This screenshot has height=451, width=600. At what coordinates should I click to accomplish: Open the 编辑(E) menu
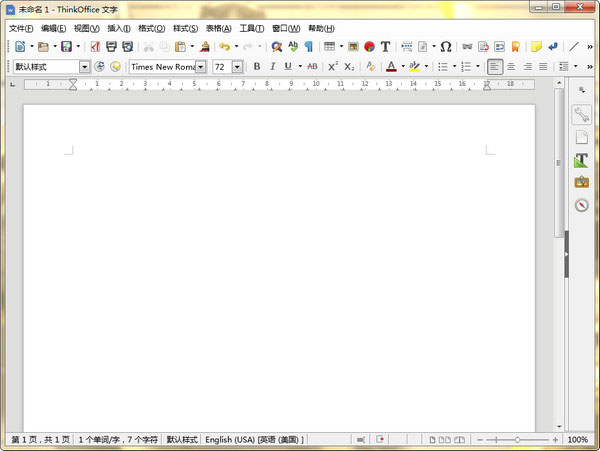coord(54,28)
